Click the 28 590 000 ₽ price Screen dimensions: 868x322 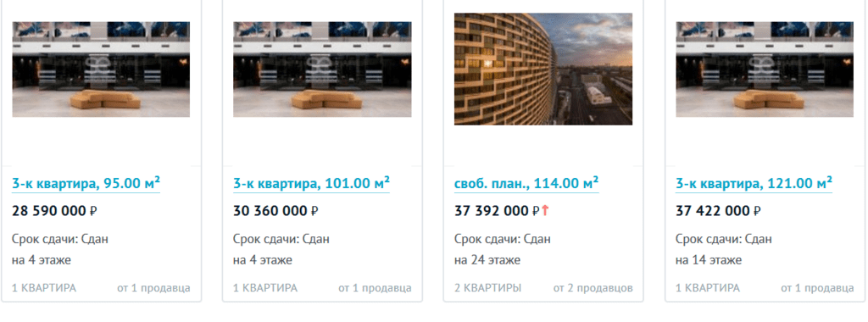54,211
